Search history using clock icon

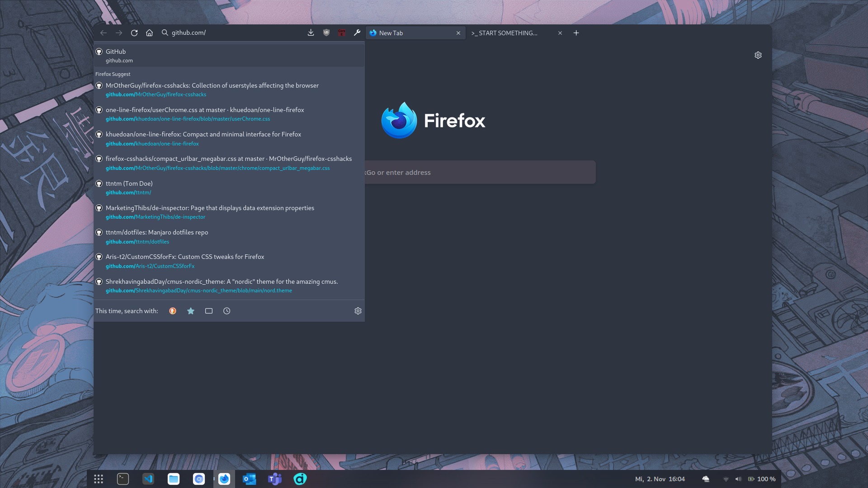227,311
